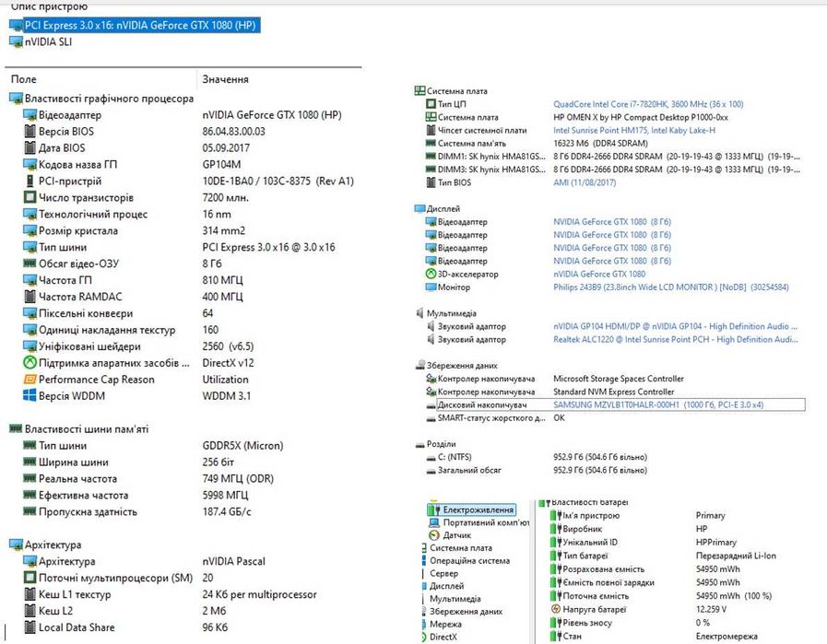Screen dimensions: 827x644
Task: Click the Тип ЦП processor icon
Action: click(x=431, y=104)
